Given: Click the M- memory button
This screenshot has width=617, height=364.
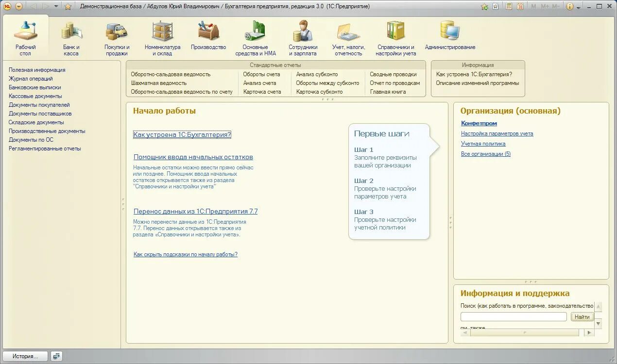Looking at the screenshot, I should tap(556, 6).
